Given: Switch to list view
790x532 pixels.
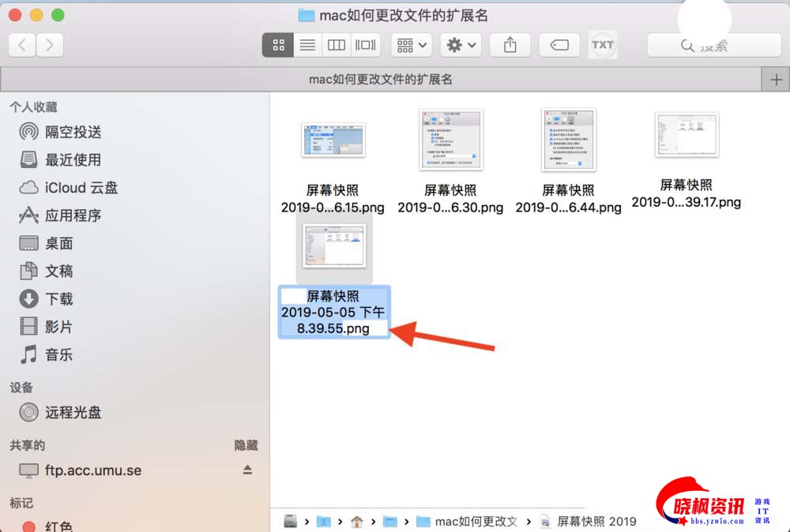Looking at the screenshot, I should 307,45.
